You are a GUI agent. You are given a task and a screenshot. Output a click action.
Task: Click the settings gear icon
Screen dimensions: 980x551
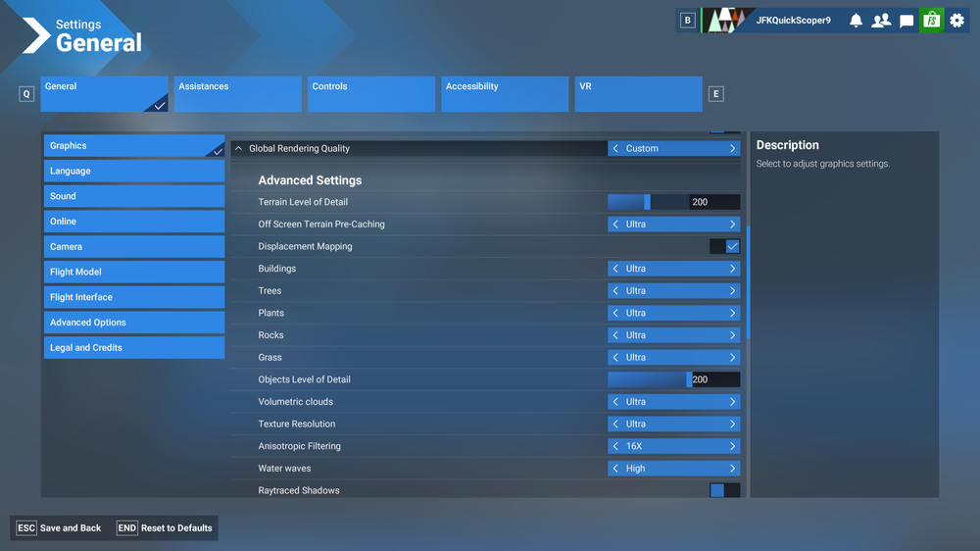[x=957, y=21]
